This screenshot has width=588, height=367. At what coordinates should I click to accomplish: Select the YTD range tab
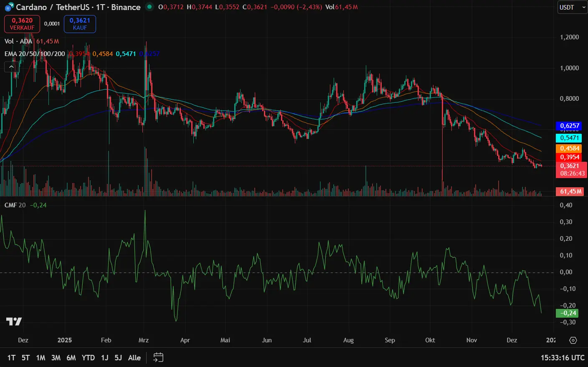tap(88, 358)
